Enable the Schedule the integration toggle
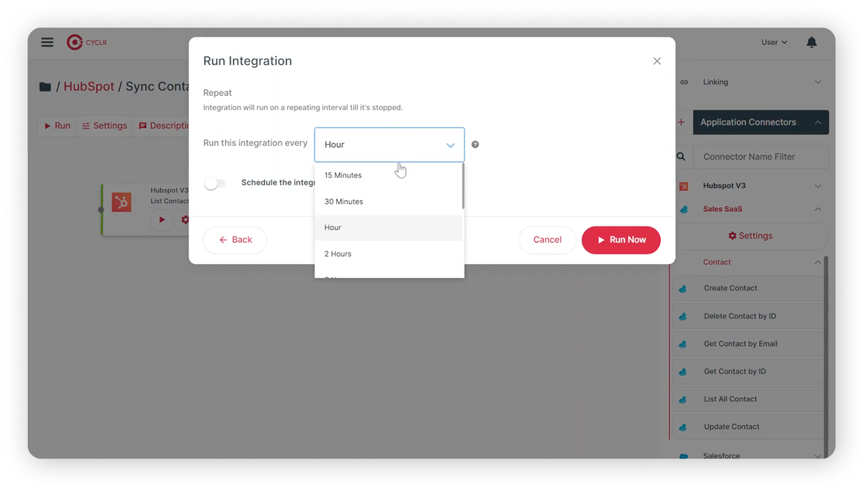Screen dimensions: 868x491 [215, 183]
